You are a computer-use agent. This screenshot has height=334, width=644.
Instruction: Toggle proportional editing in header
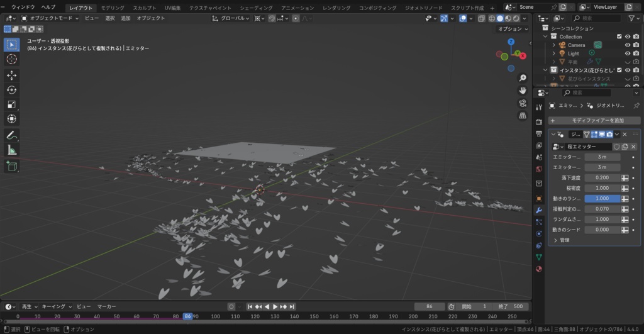click(296, 18)
